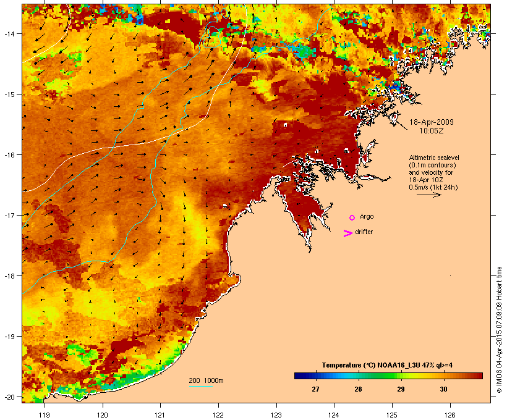Screen dimensions: 507x420
Task: Click the colour bar value 29
Action: pos(401,389)
